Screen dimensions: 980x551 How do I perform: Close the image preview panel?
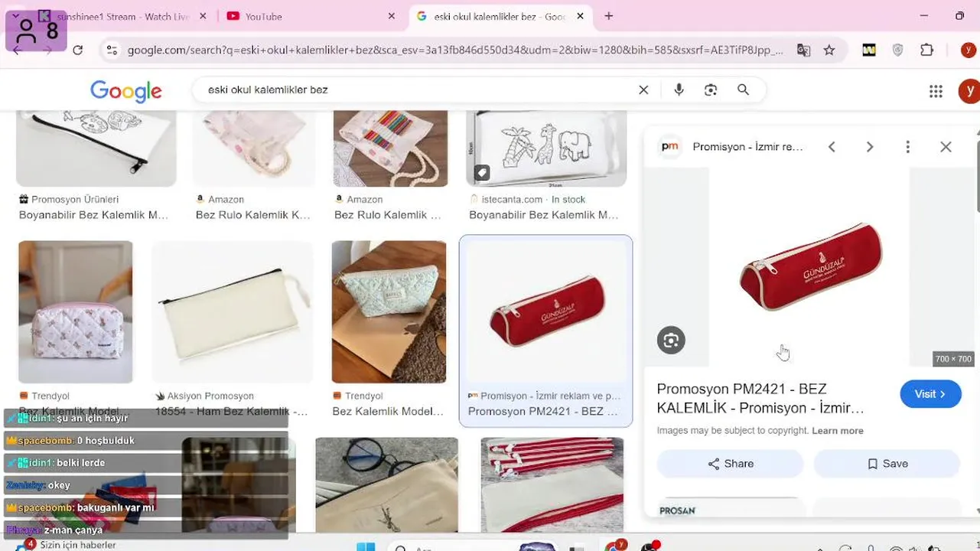click(x=946, y=147)
